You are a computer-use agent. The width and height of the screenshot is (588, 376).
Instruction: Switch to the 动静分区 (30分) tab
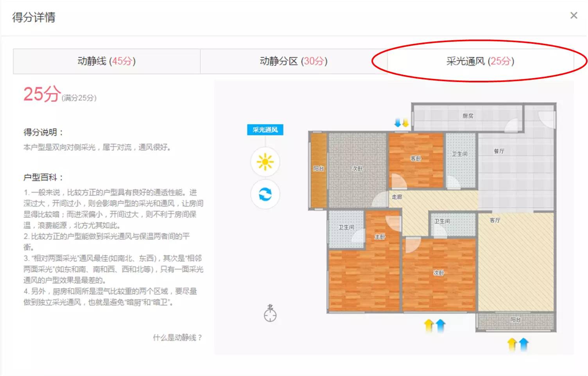point(294,61)
